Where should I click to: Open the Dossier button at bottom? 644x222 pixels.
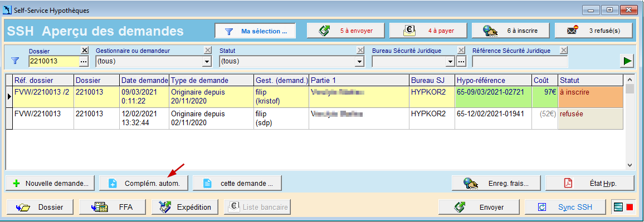pyautogui.click(x=40, y=207)
